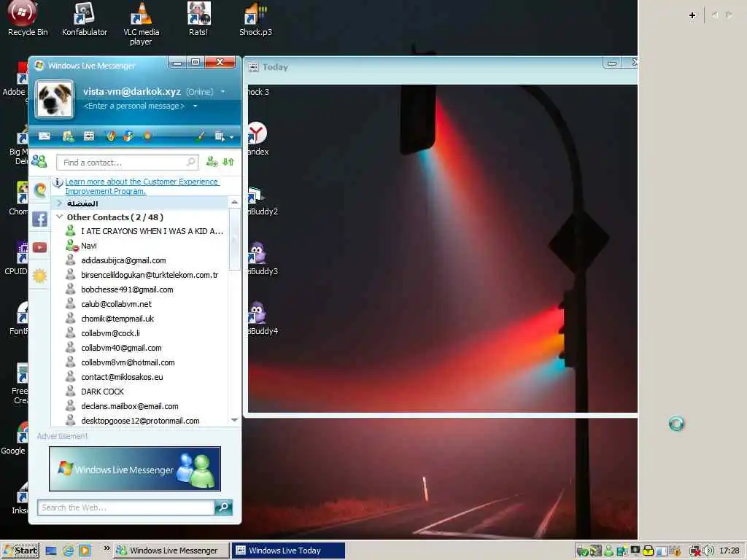The width and height of the screenshot is (747, 560).
Task: Switch to Windows Live Messenger taskbar button
Action: 171,551
